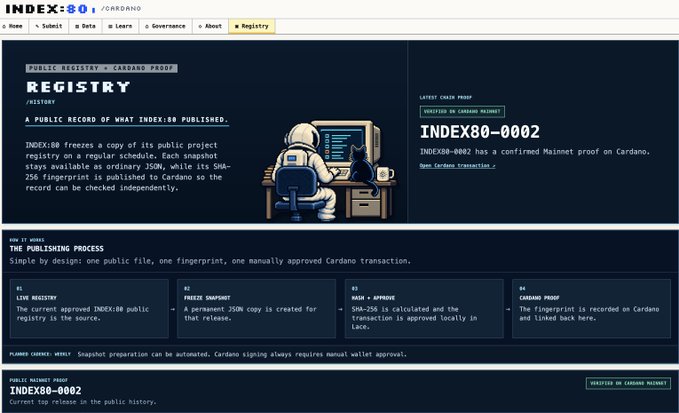Select the 03 Hash + Approve step card
Viewport: 679px width, 413px height.
point(424,309)
